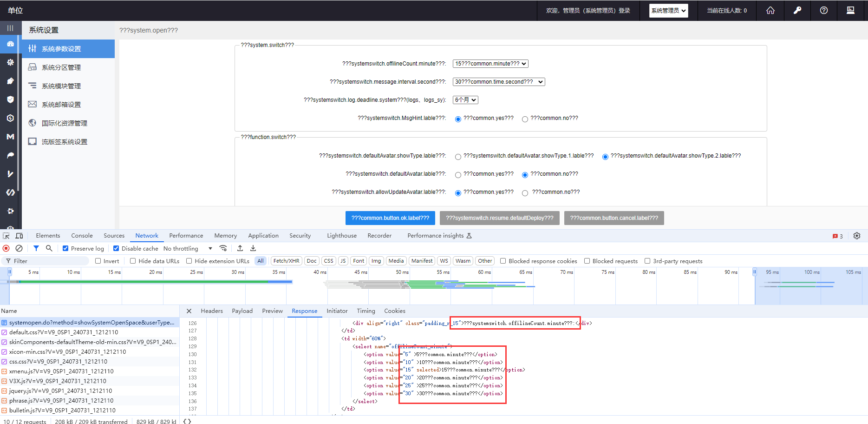Click the DevTools settings gear icon
The width and height of the screenshot is (868, 424).
click(857, 236)
